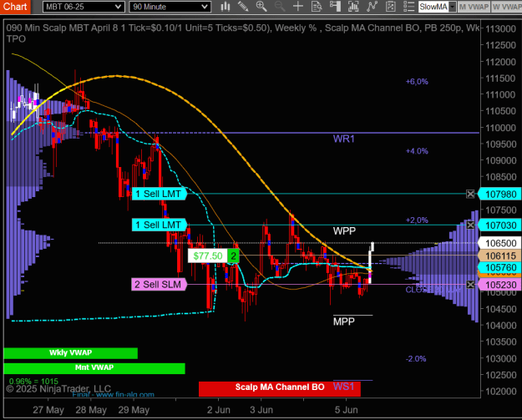Click the zoom in magnifier icon
The width and height of the screenshot is (522, 420).
click(x=261, y=7)
